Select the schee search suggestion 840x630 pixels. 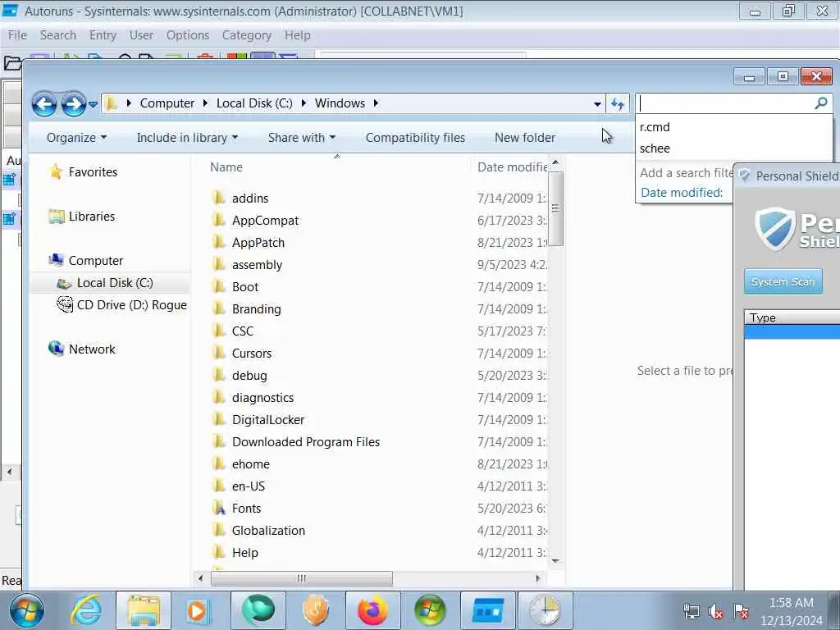coord(655,148)
